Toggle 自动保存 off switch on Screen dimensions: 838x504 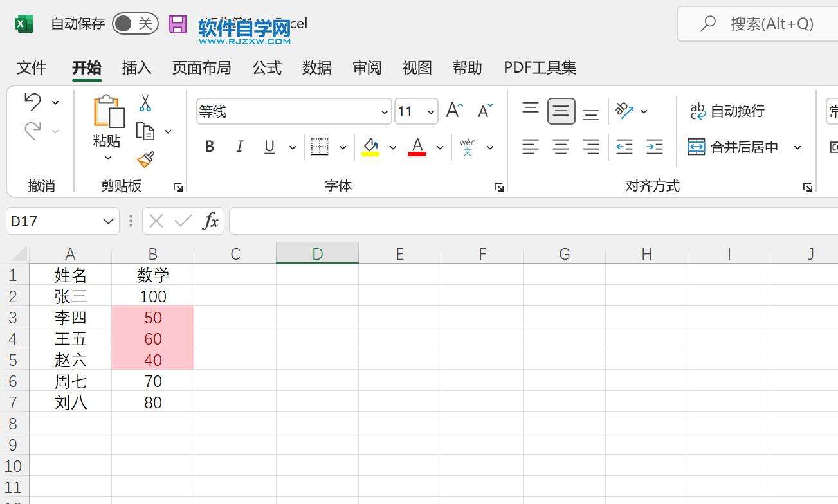click(x=134, y=23)
